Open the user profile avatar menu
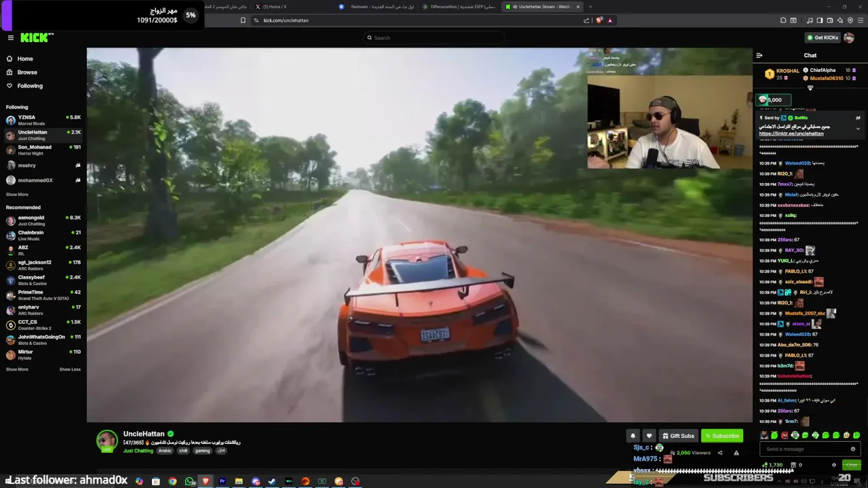Image resolution: width=868 pixels, height=488 pixels. point(849,38)
